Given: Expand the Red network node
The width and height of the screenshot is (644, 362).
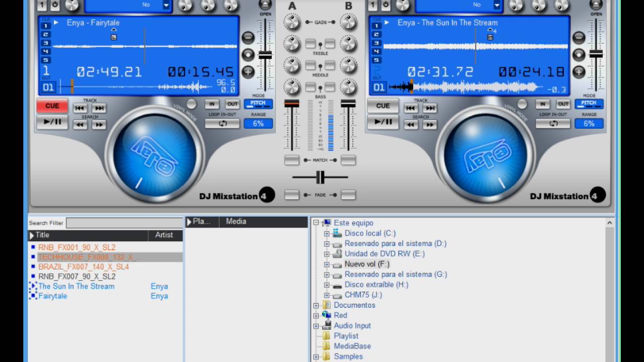Looking at the screenshot, I should 316,315.
